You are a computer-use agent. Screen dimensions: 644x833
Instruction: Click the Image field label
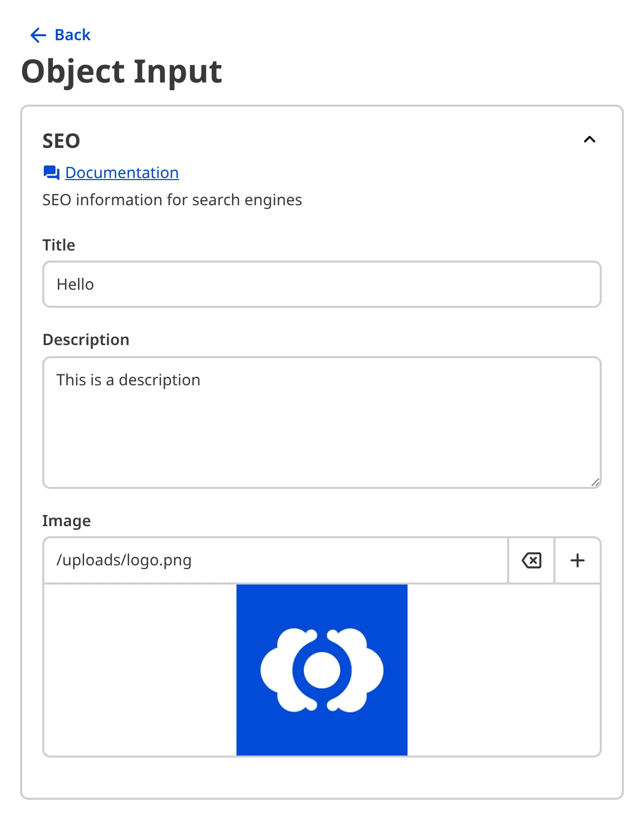click(66, 521)
